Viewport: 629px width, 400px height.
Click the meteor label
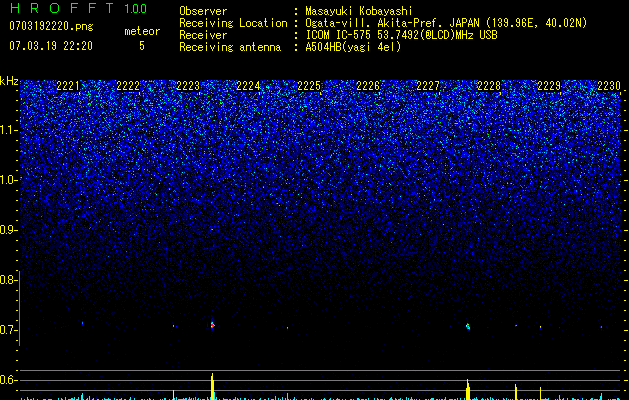(x=142, y=31)
